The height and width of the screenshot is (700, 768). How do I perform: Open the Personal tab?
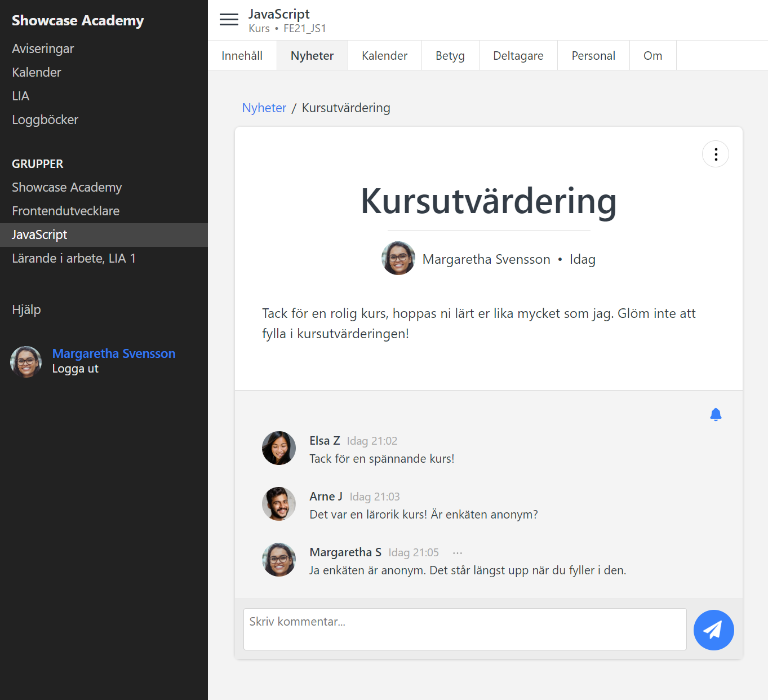pos(593,56)
